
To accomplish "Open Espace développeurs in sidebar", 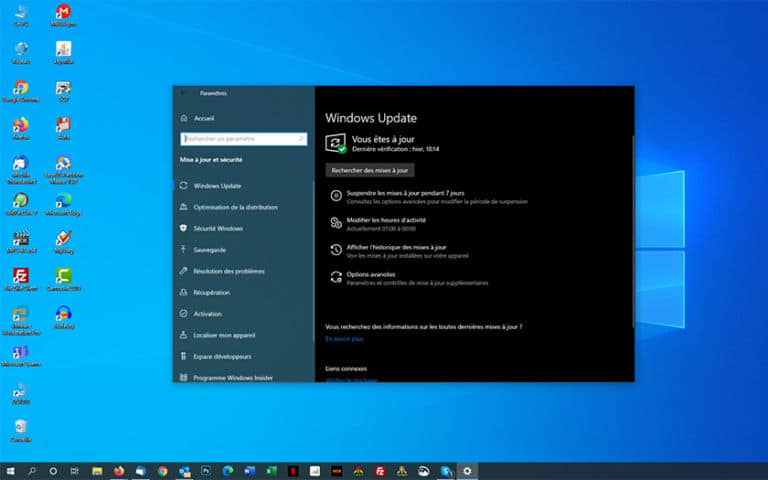I will coord(222,356).
